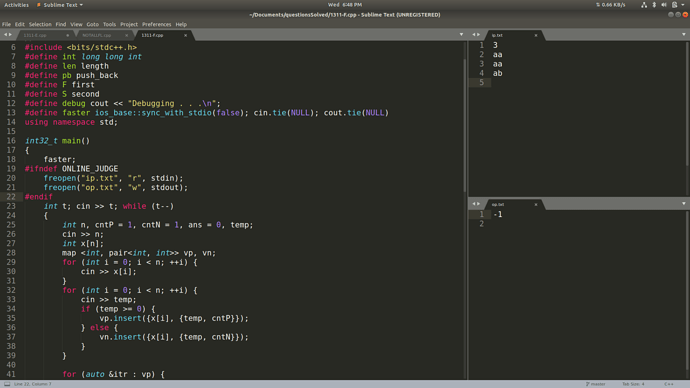Viewport: 690px width, 388px height.
Task: Click the clock showing Wed time
Action: tap(345, 5)
